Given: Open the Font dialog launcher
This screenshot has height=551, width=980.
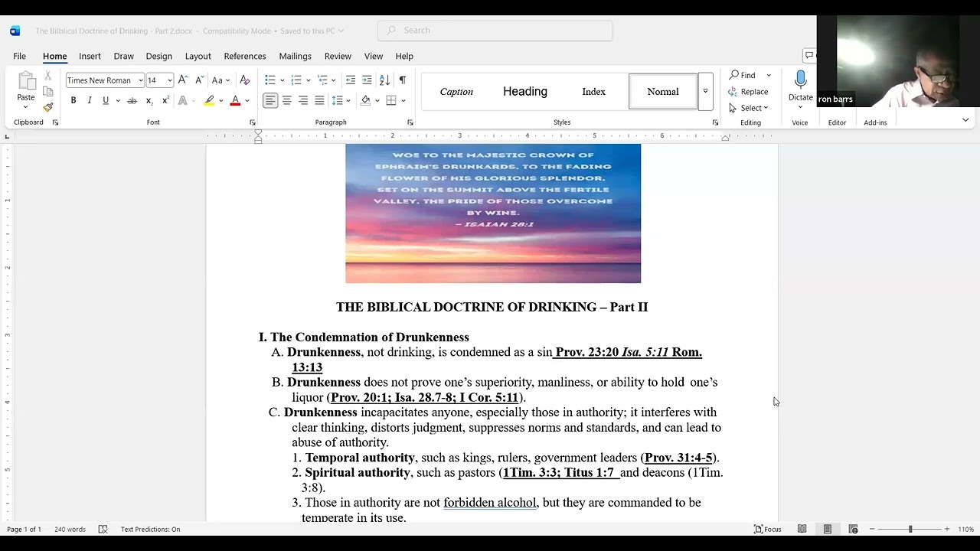Looking at the screenshot, I should coord(253,122).
